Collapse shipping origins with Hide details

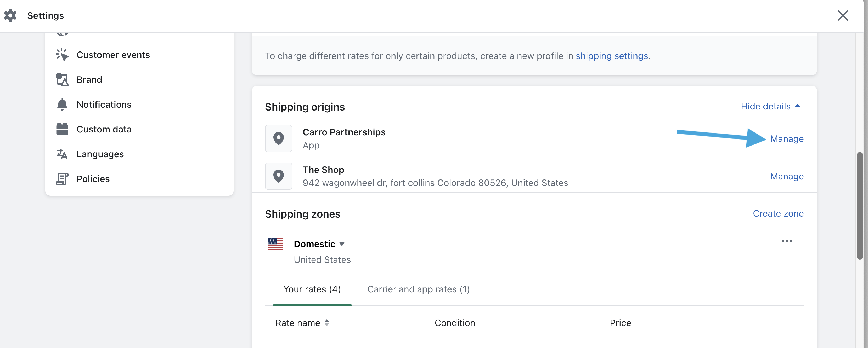[770, 106]
